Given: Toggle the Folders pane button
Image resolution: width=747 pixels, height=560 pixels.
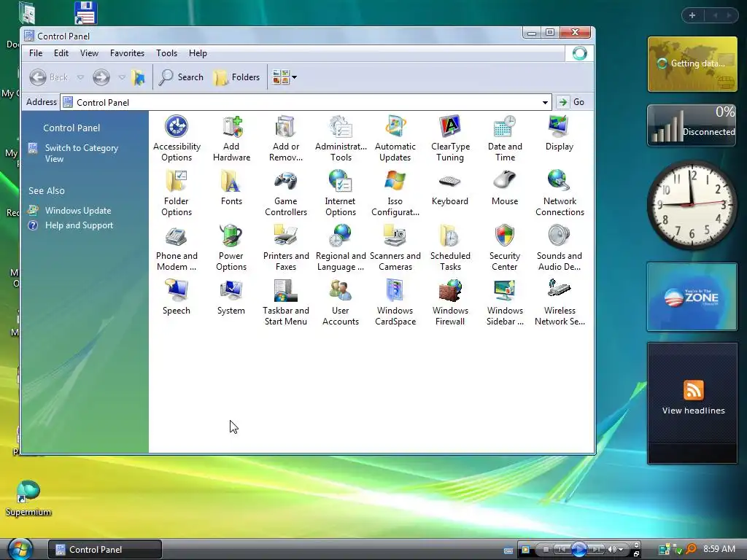Looking at the screenshot, I should point(237,77).
